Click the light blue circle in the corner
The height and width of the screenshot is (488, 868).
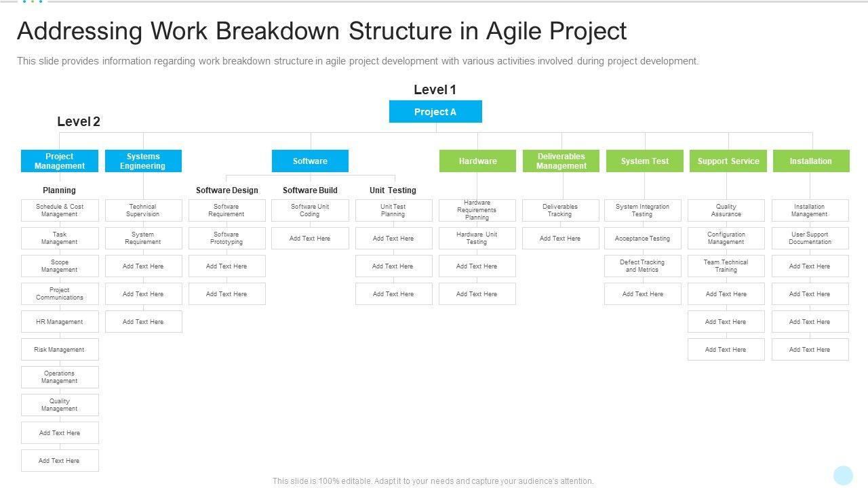point(843,475)
